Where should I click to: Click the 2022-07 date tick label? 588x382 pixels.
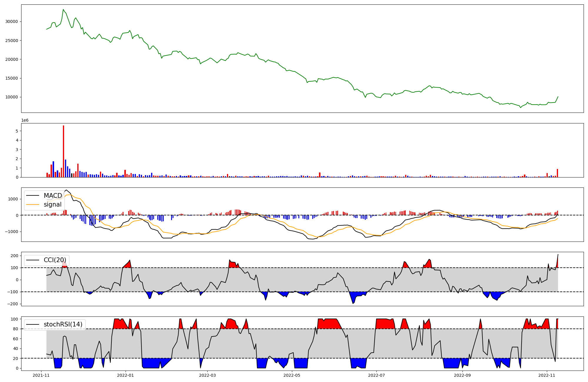click(x=376, y=375)
